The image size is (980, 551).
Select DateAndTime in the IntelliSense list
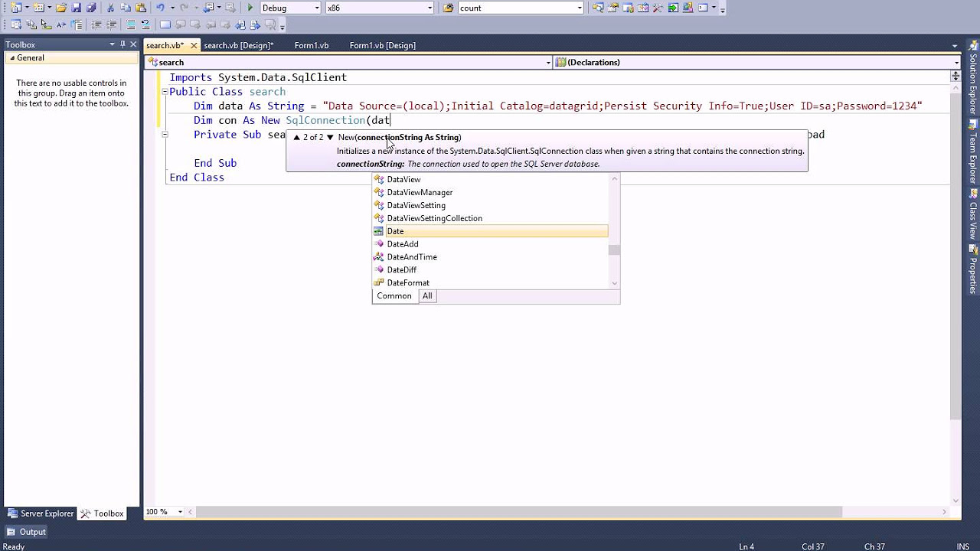point(490,257)
